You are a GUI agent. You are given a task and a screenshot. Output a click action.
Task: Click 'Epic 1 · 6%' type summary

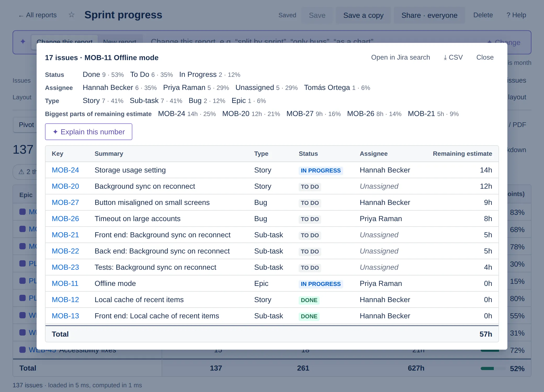click(x=249, y=101)
